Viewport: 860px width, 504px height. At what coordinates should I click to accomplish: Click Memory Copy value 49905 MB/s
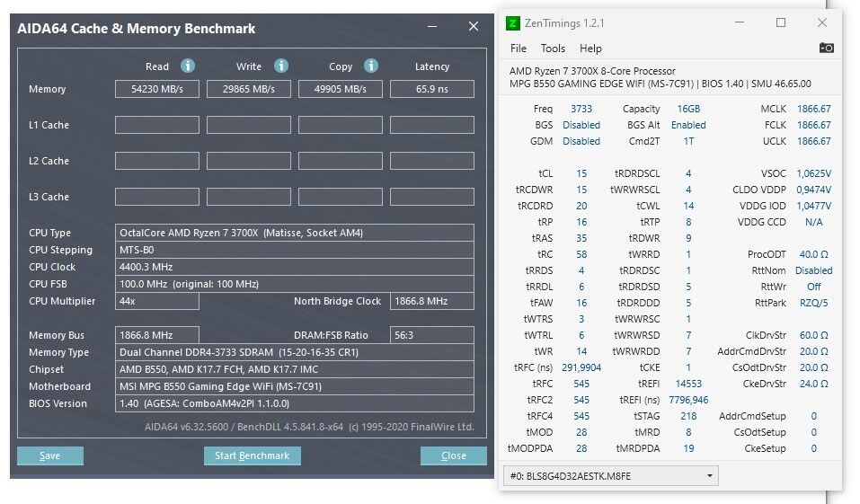click(340, 89)
